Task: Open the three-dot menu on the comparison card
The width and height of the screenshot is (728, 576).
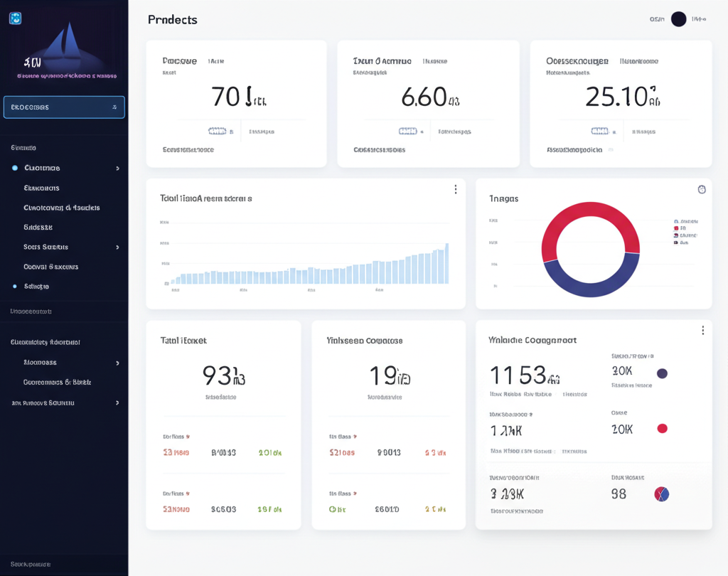Action: [x=702, y=330]
